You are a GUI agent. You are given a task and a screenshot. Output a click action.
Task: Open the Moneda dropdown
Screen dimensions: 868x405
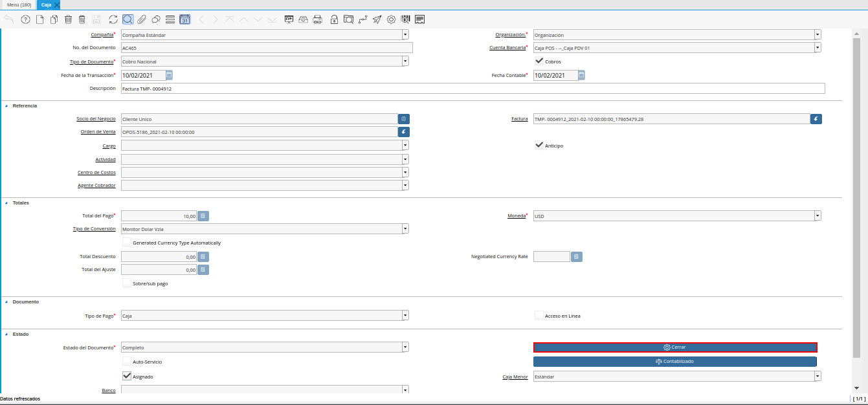click(x=818, y=216)
